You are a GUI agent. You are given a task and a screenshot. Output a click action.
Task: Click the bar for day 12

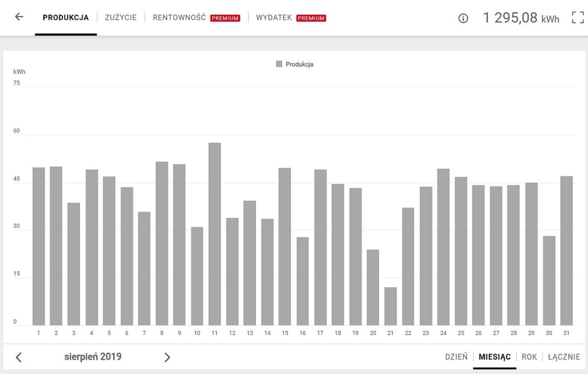tap(232, 271)
